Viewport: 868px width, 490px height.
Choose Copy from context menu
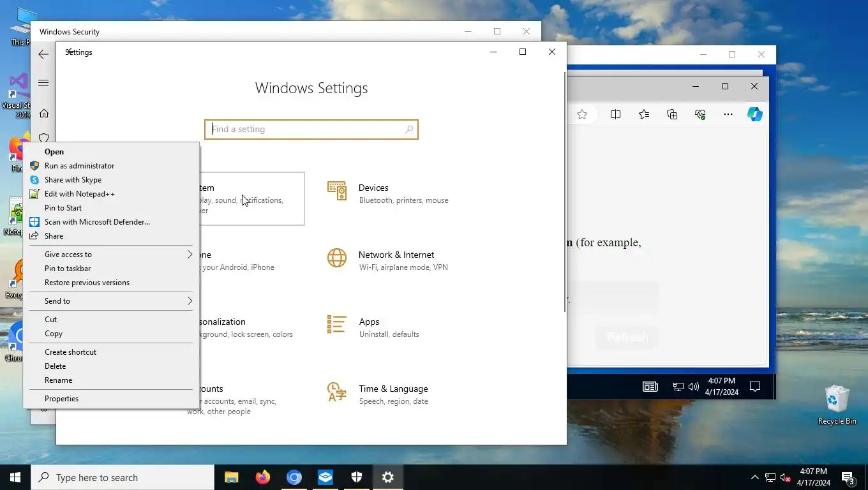pos(111,334)
